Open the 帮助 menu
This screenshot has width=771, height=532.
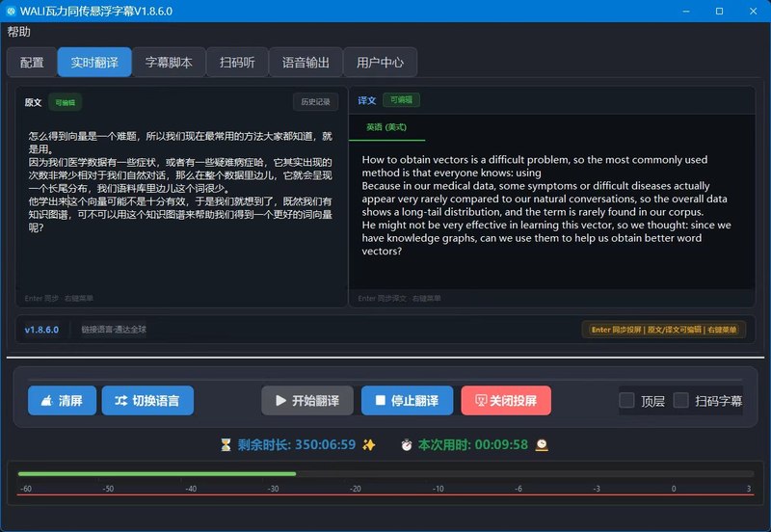19,32
